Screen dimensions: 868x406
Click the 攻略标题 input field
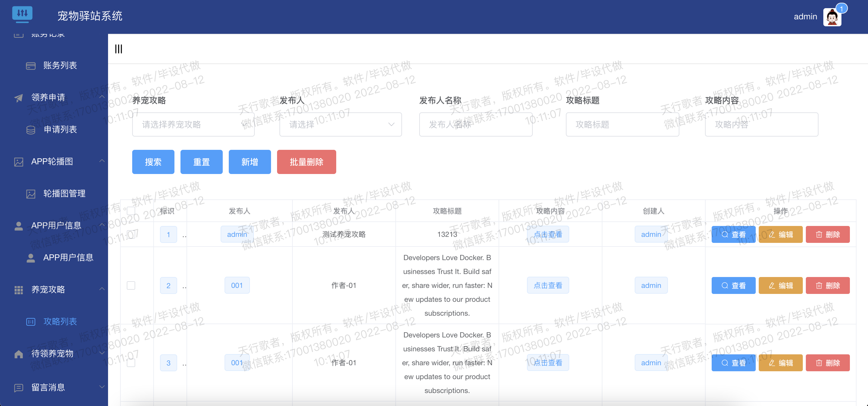[x=622, y=124]
